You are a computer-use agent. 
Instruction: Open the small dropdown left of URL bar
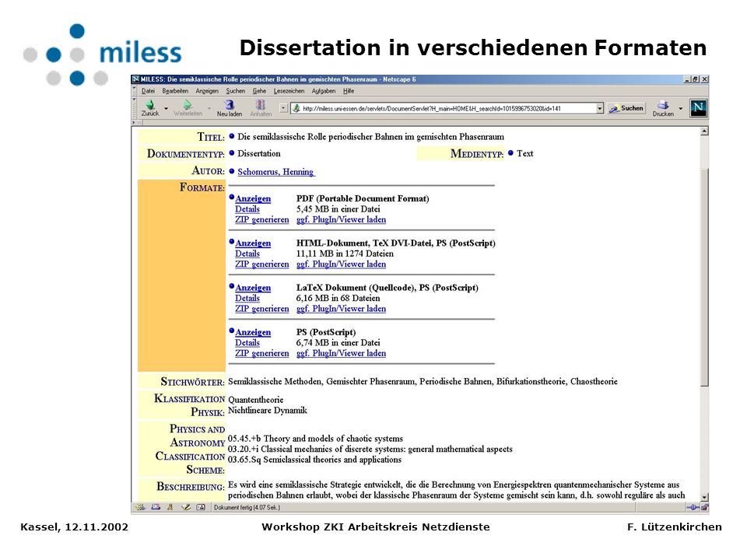pyautogui.click(x=283, y=108)
